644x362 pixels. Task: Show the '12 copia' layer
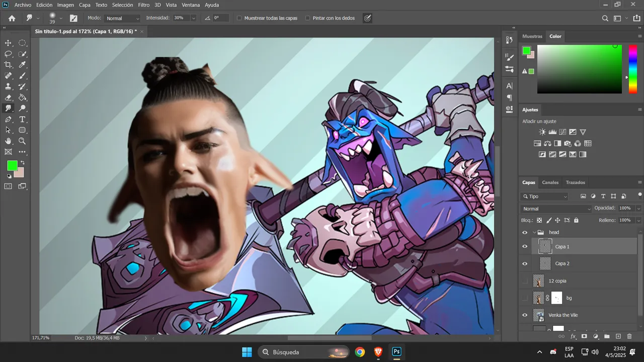pos(525,281)
